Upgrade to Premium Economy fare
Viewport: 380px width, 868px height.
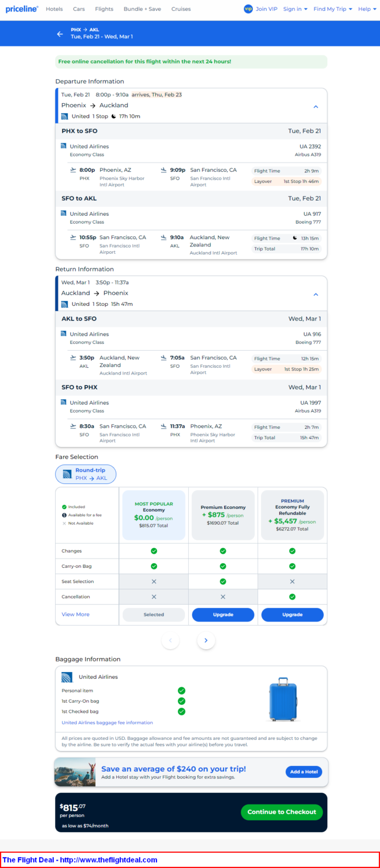click(x=223, y=615)
